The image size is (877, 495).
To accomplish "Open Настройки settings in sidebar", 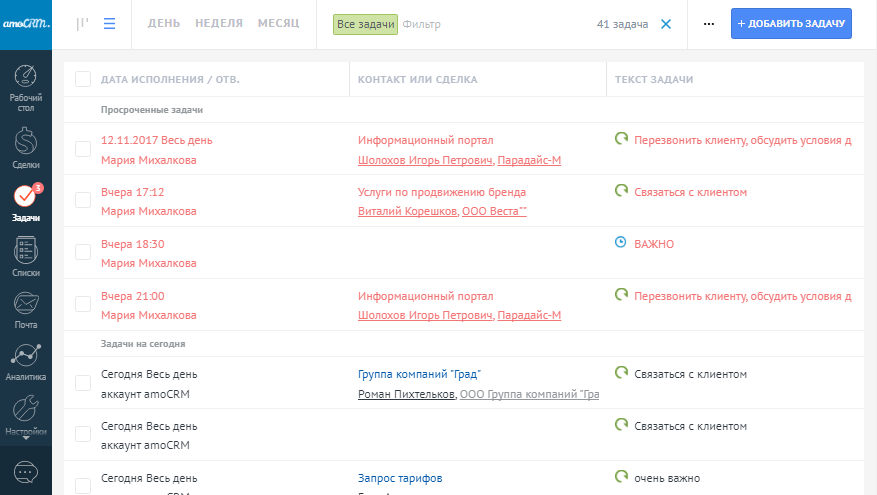I will pyautogui.click(x=26, y=414).
